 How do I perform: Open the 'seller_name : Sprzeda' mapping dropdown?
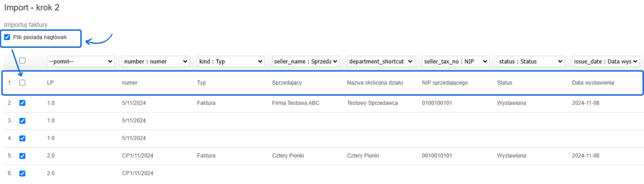pyautogui.click(x=306, y=62)
